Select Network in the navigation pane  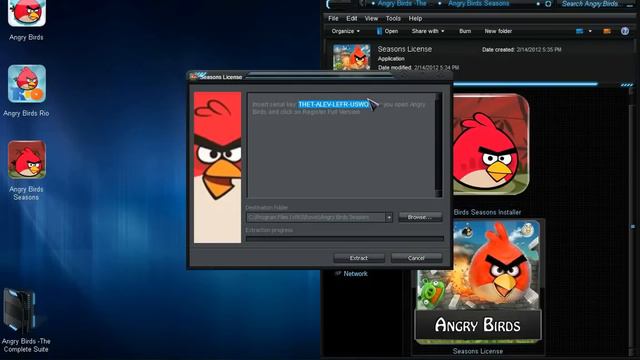pyautogui.click(x=355, y=273)
